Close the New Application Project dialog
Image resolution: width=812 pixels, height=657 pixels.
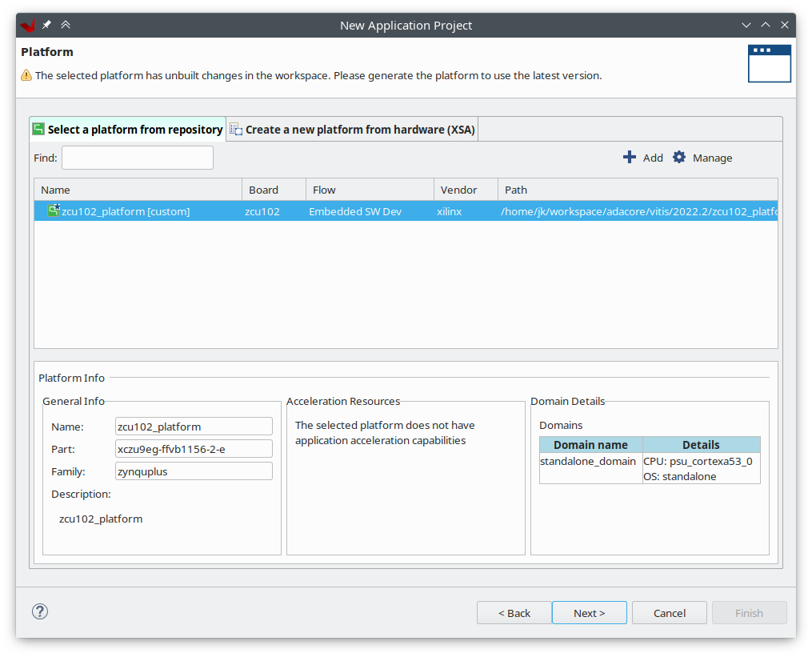(x=785, y=25)
